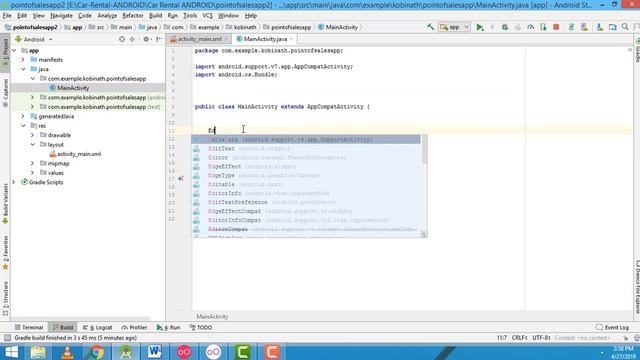This screenshot has width=640, height=360.
Task: Open the Windows Start menu
Action: 11,352
